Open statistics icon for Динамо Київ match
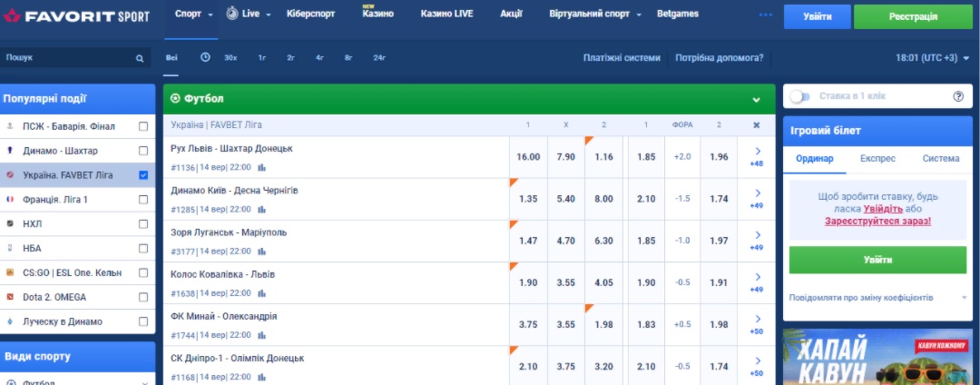980x385 pixels. [262, 210]
